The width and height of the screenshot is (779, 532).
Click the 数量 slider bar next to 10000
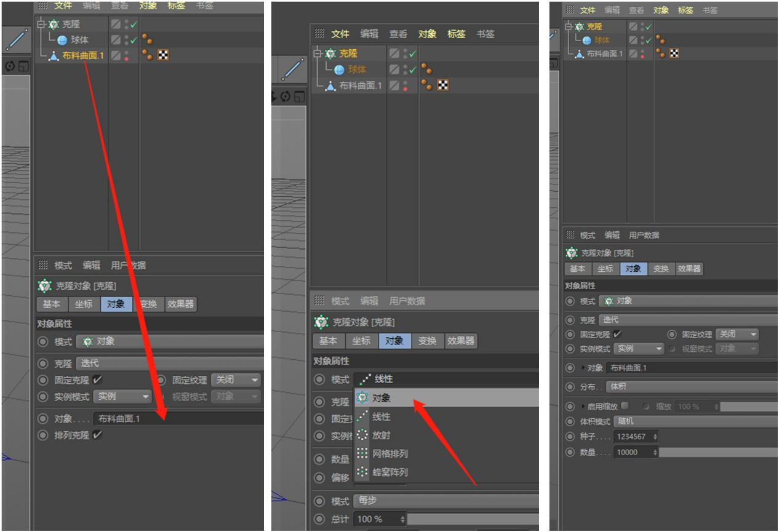717,452
